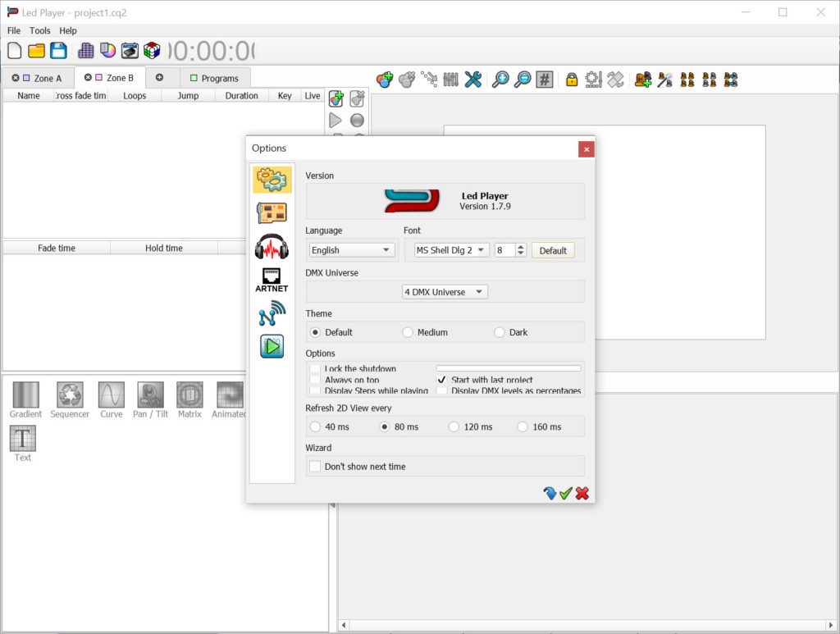The width and height of the screenshot is (840, 634).
Task: Click the font size input field
Action: 505,250
